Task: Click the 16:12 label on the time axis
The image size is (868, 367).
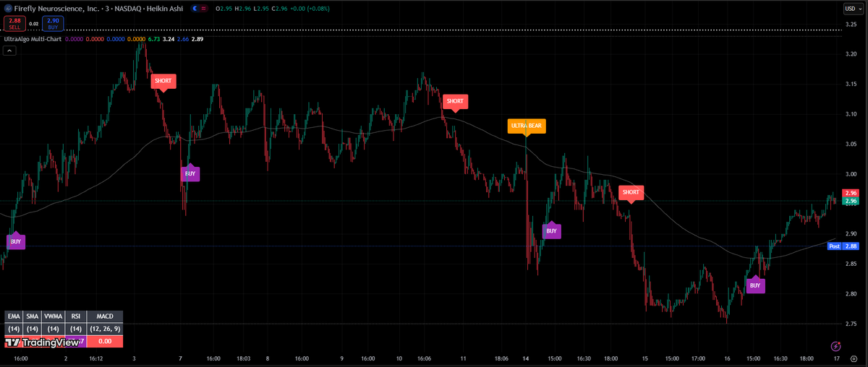Action: pyautogui.click(x=96, y=358)
